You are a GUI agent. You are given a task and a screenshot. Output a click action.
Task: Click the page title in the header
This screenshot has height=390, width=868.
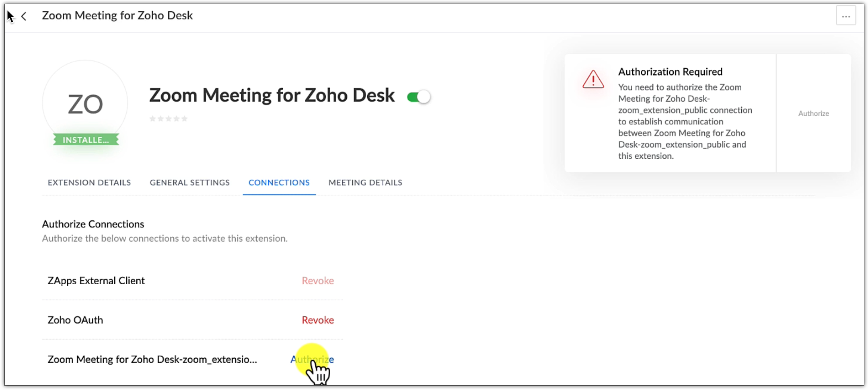117,15
